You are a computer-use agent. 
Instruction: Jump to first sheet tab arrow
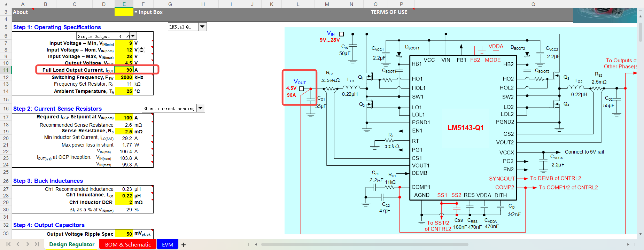pos(9,244)
